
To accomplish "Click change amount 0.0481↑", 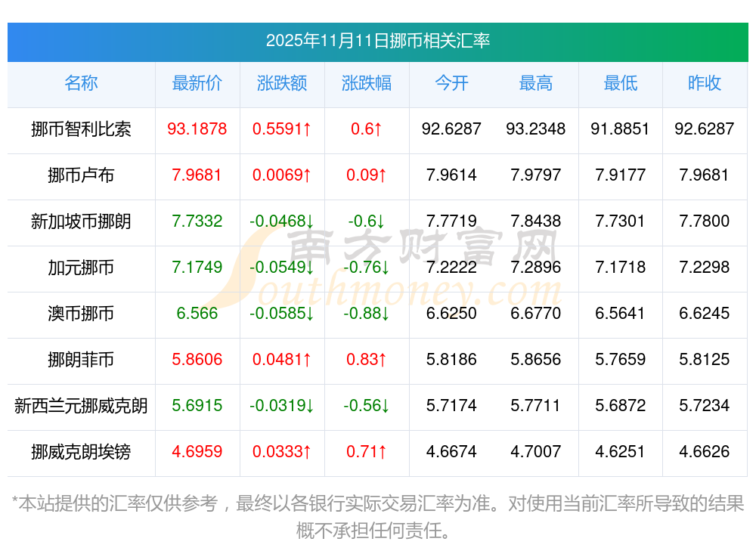I will [x=281, y=359].
